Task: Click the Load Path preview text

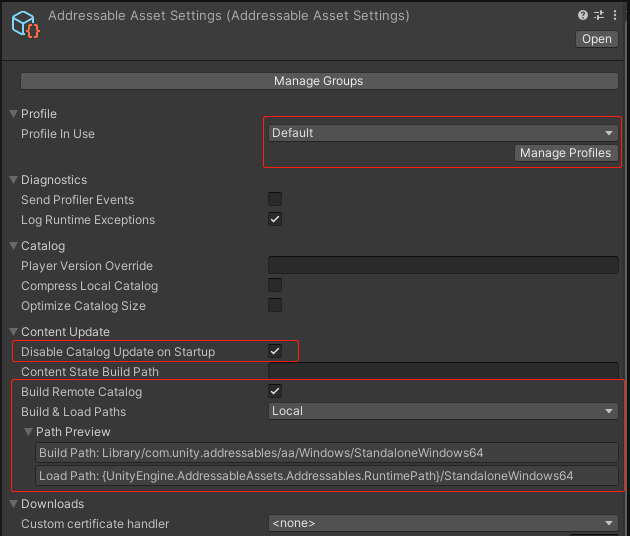Action: tap(327, 476)
